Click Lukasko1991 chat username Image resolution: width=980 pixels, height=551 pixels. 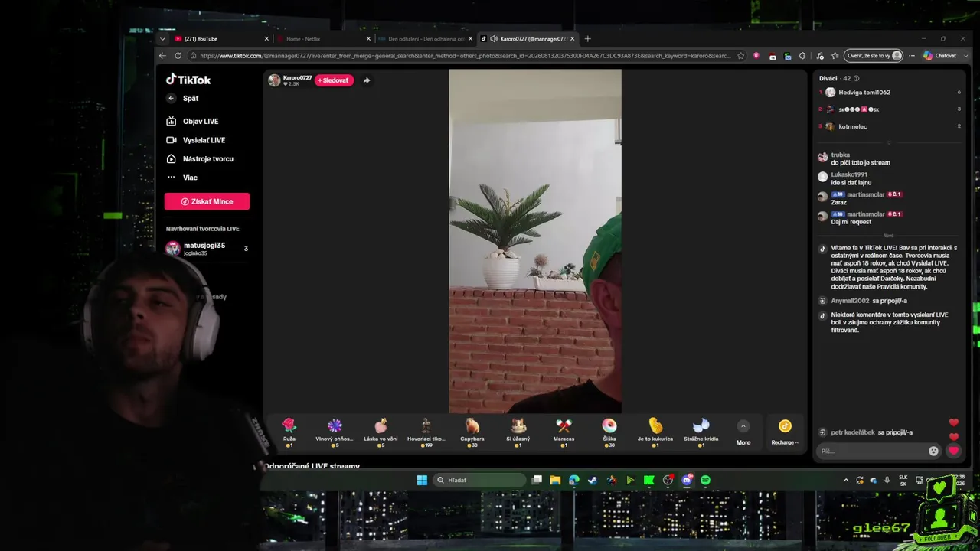[849, 174]
